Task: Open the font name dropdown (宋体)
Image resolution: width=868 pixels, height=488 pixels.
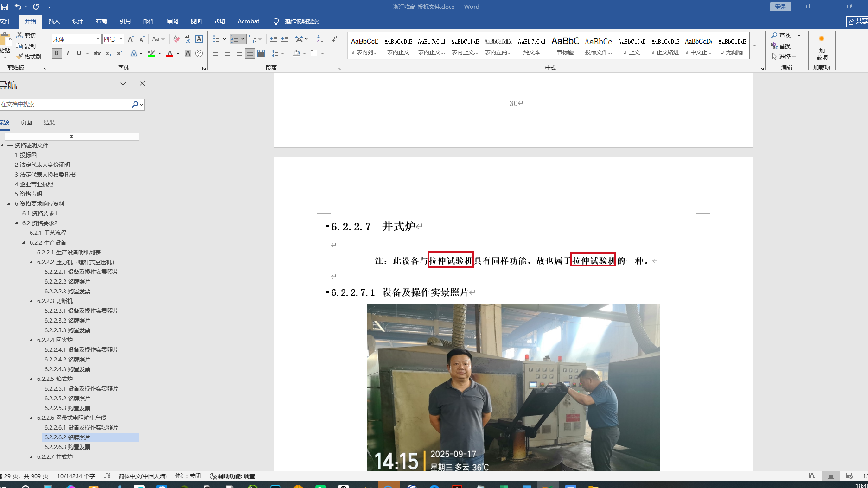Action: point(98,39)
